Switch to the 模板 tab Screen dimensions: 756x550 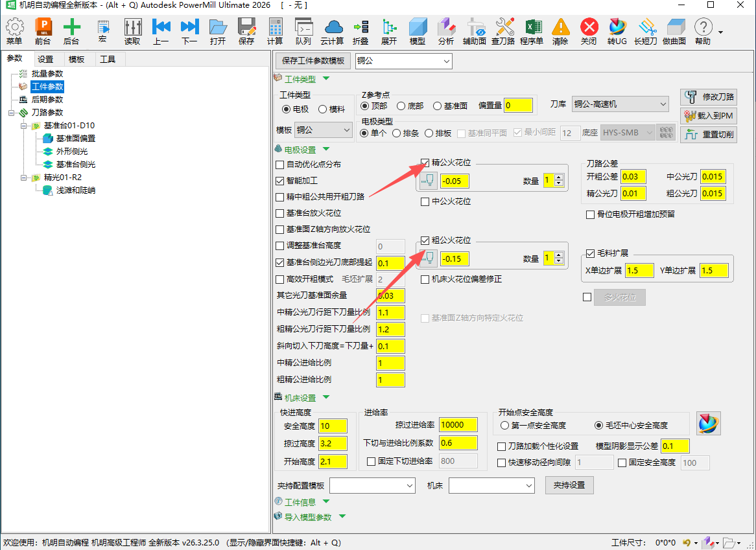77,60
